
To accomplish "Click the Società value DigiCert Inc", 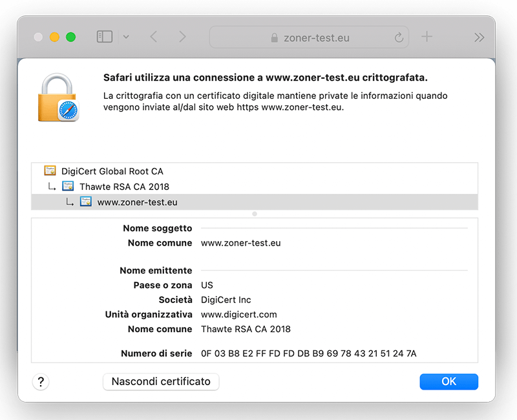I will (x=226, y=300).
